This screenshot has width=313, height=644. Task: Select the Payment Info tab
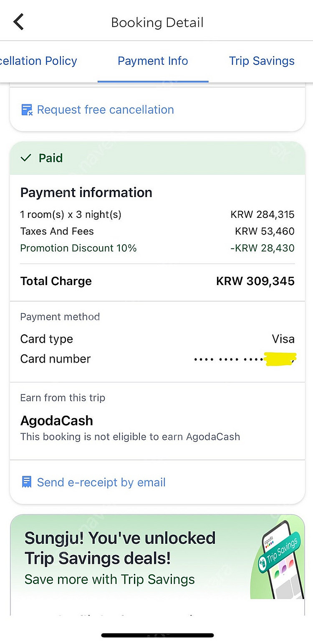pyautogui.click(x=153, y=61)
